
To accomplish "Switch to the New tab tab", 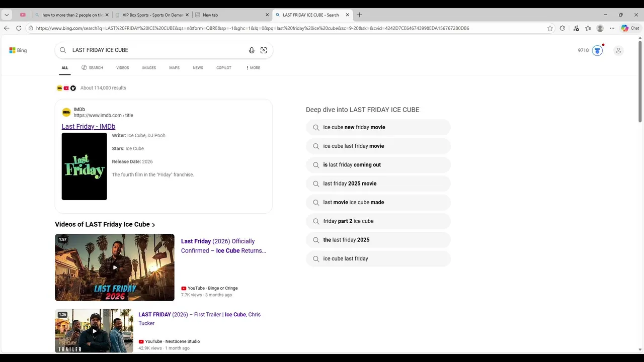I will pos(231,15).
